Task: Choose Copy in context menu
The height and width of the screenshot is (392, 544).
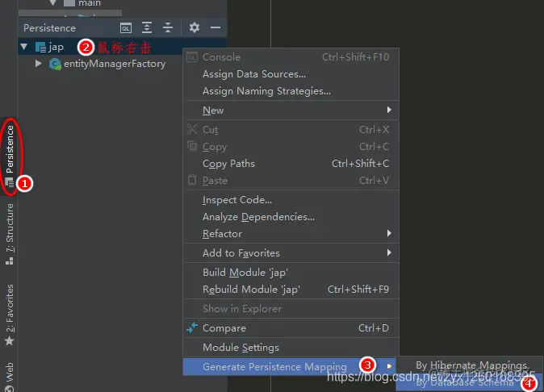Action: point(291,146)
